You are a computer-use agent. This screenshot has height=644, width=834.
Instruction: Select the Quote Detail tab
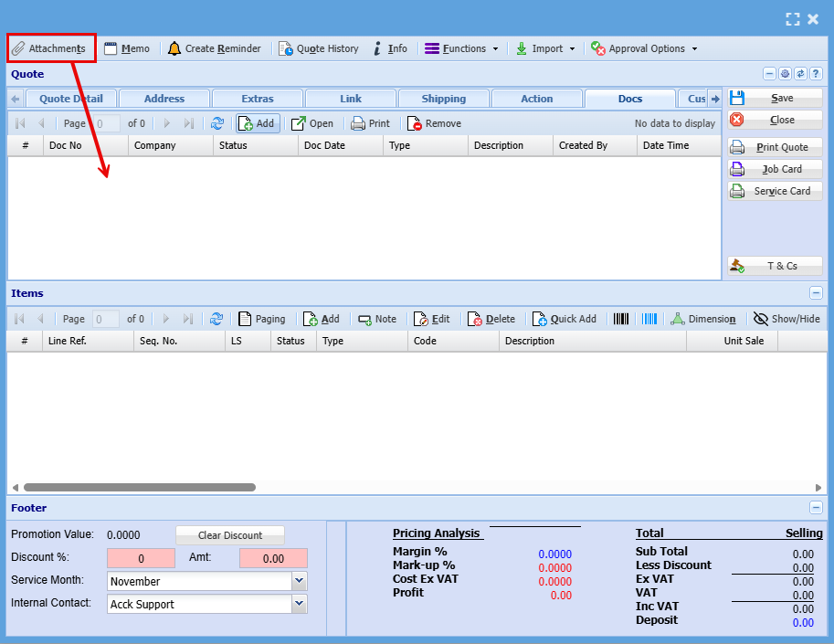(71, 99)
